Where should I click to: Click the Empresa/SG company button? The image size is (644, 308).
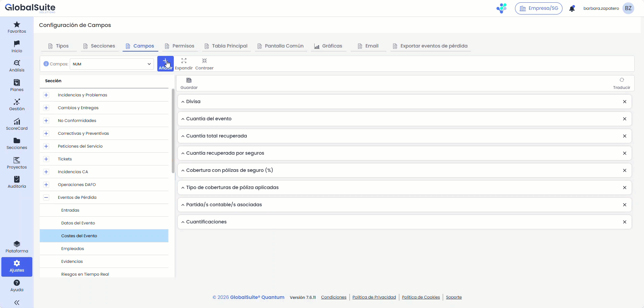(x=539, y=8)
